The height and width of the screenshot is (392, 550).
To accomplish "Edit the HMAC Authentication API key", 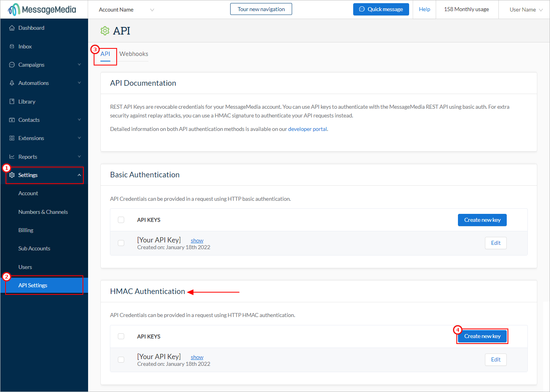I will (496, 359).
